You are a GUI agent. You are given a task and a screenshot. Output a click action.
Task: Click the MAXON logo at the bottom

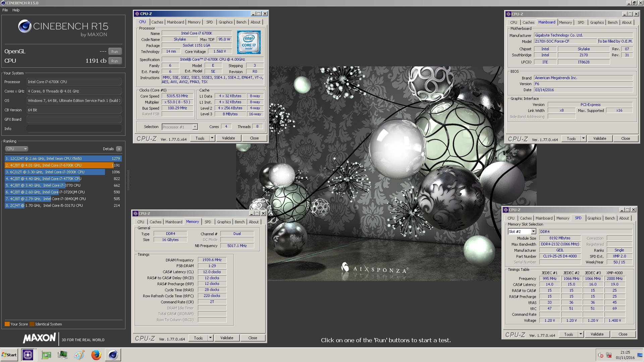click(x=39, y=338)
